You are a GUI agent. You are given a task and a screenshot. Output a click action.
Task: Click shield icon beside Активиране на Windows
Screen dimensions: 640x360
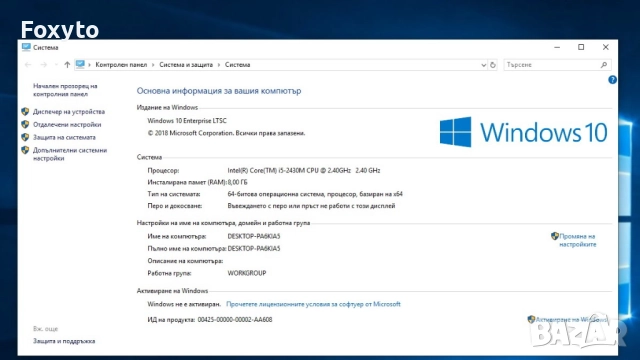[x=531, y=319]
